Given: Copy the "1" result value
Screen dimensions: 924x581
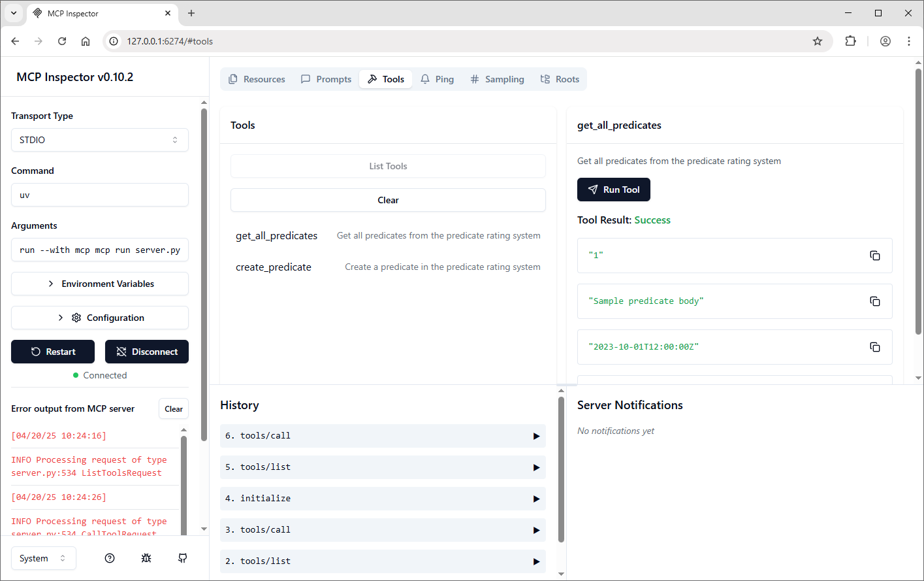Looking at the screenshot, I should pos(874,256).
